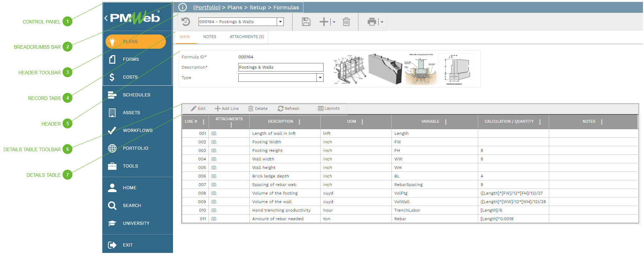Image resolution: width=644 pixels, height=254 pixels.
Task: Open the Attachments (5) tab
Action: coord(247,37)
